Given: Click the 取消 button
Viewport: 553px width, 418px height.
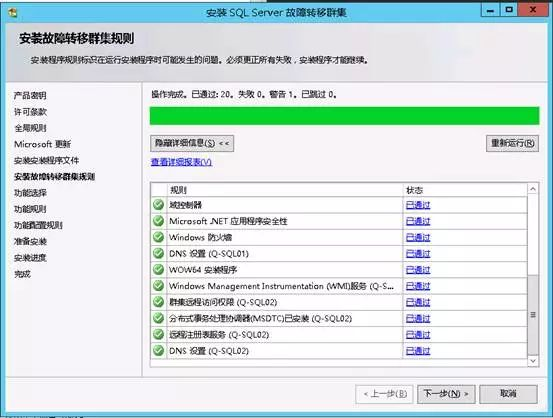Looking at the screenshot, I should tap(508, 394).
